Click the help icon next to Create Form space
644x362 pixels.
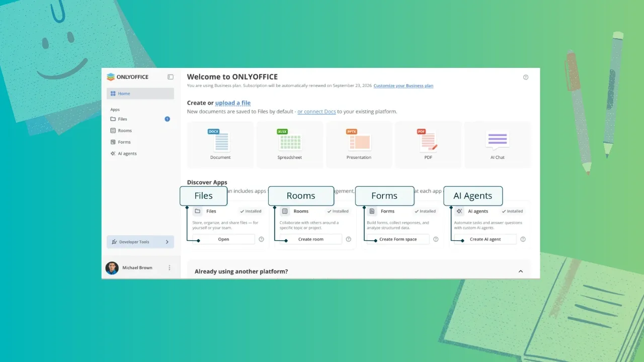click(436, 239)
